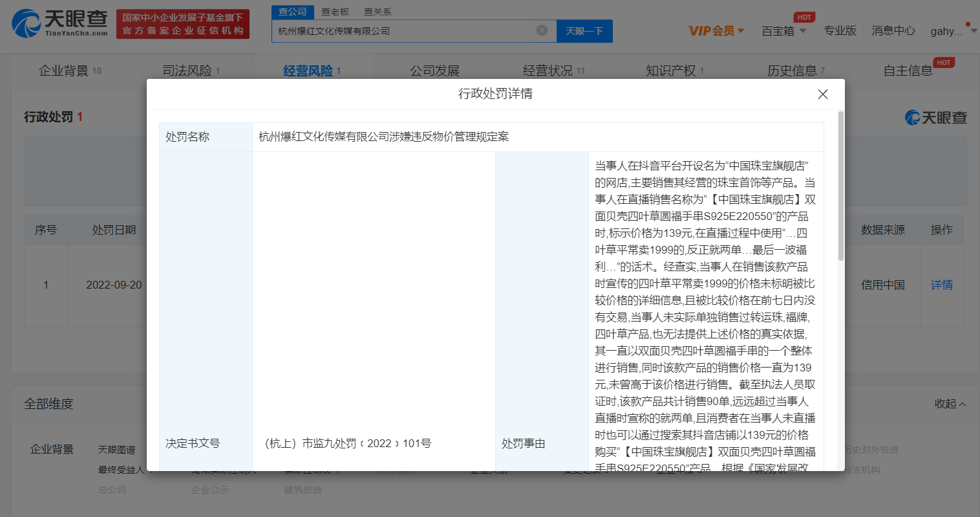Click the TianYanCha logo in the header
Screen dimensions: 980x517
60,23
